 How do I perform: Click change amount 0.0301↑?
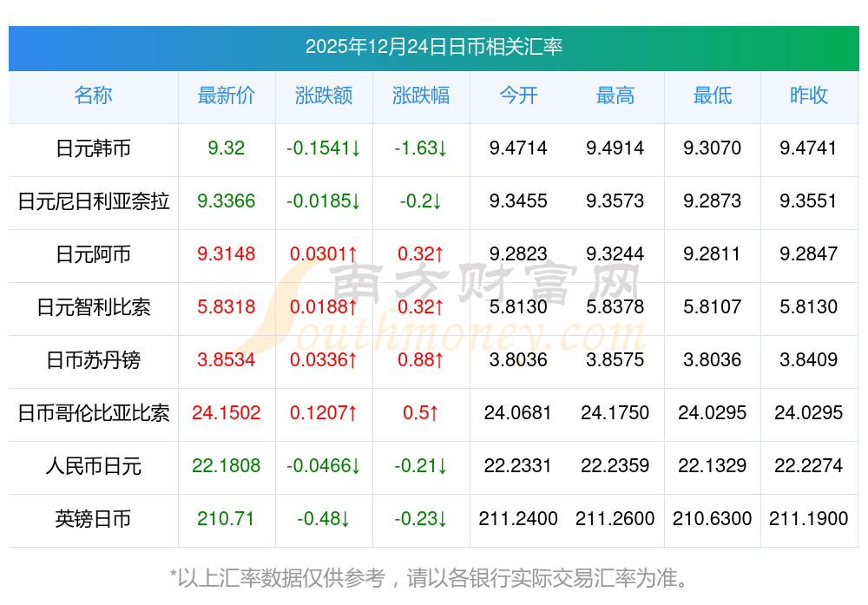coord(323,254)
